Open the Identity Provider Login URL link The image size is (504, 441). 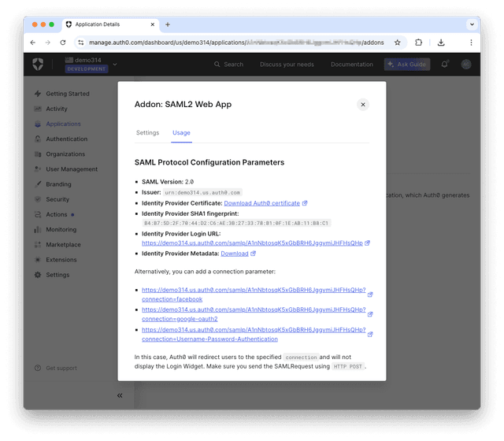(x=252, y=243)
